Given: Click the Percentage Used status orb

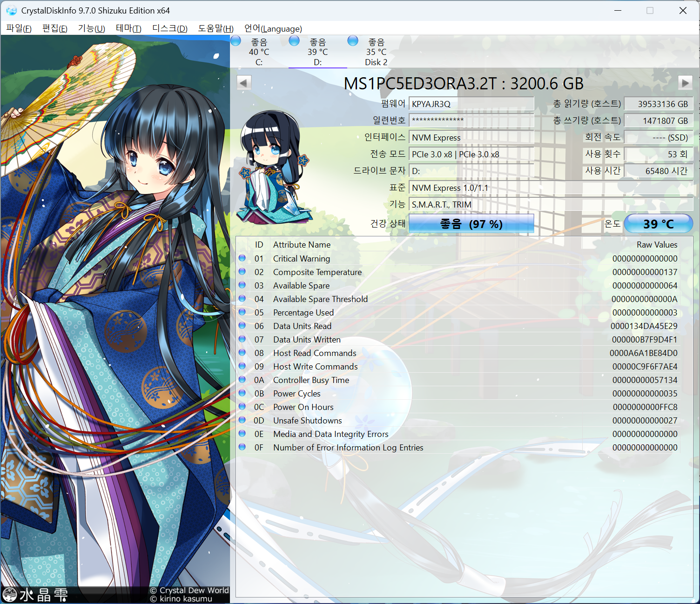Looking at the screenshot, I should (x=242, y=312).
